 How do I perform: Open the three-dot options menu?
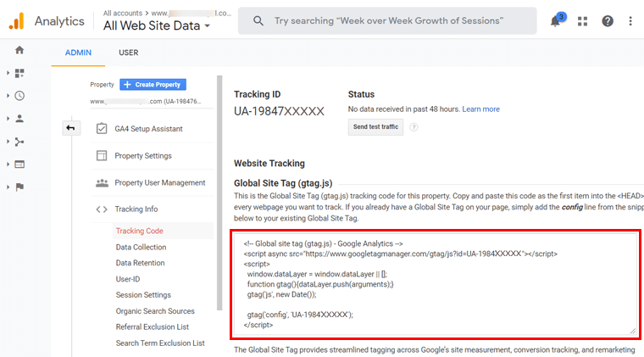tap(630, 21)
